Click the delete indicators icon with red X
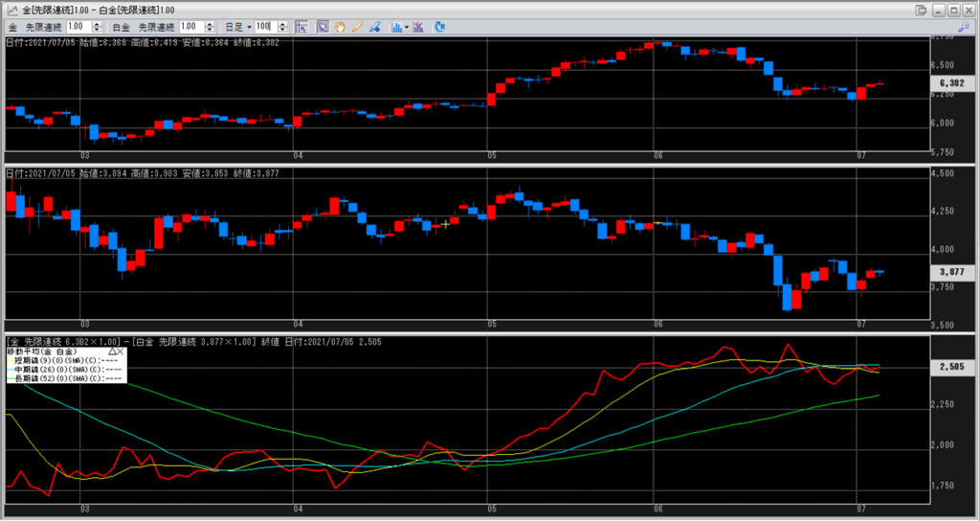980x521 pixels. click(418, 26)
